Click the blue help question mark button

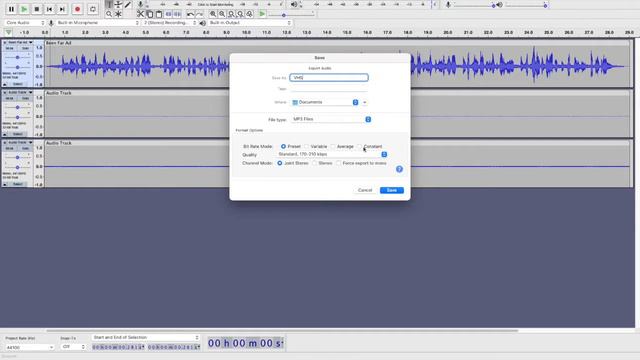[399, 169]
